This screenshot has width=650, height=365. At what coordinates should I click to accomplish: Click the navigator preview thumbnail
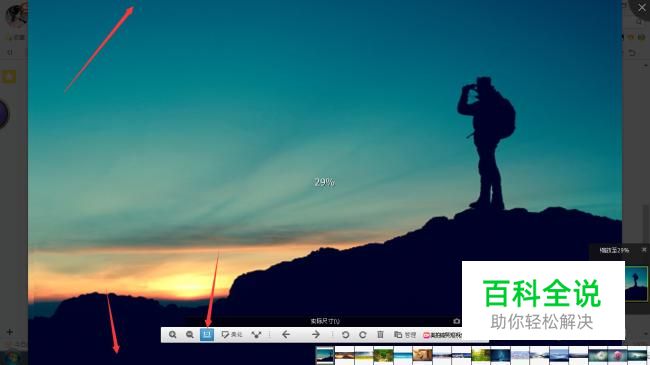click(636, 284)
